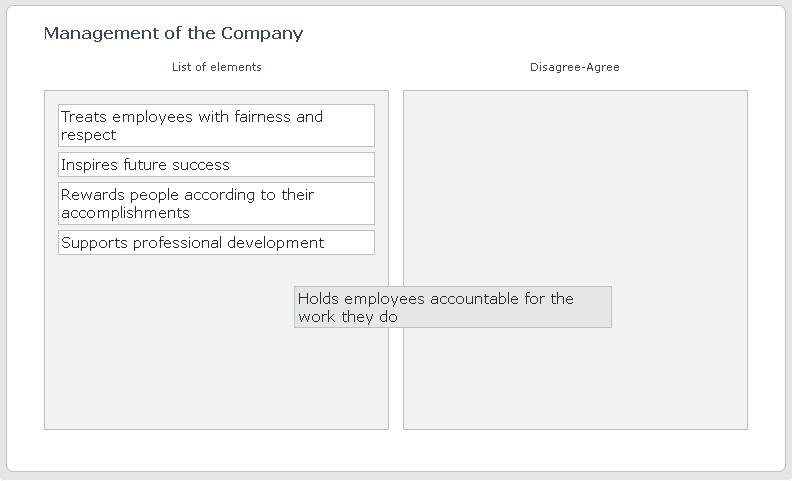The image size is (792, 481).
Task: Click the 'Management of the Company' heading
Action: pyautogui.click(x=173, y=33)
